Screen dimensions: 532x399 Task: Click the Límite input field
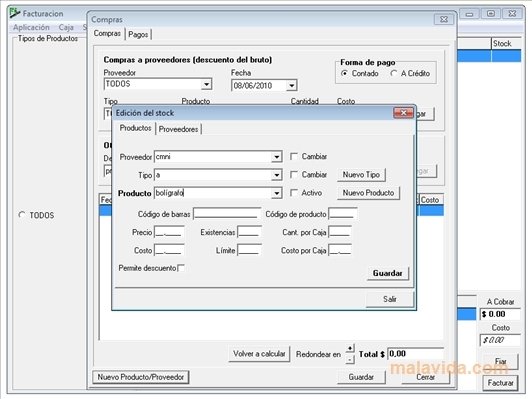pyautogui.click(x=249, y=250)
